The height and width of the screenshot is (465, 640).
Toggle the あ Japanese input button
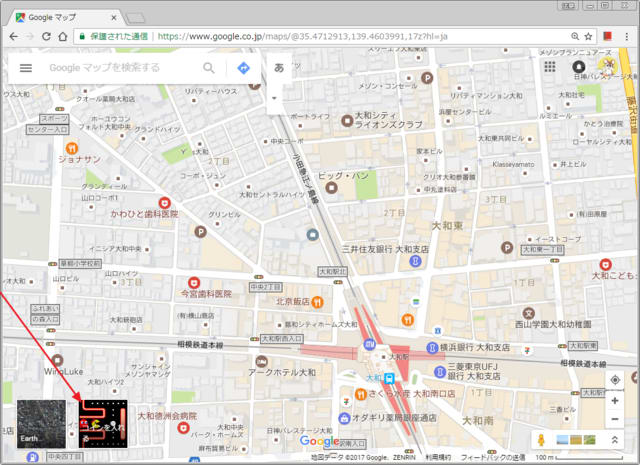point(278,68)
